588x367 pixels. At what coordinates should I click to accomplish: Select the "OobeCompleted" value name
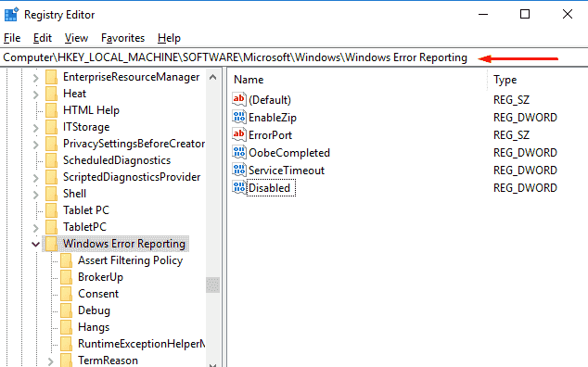tap(289, 153)
